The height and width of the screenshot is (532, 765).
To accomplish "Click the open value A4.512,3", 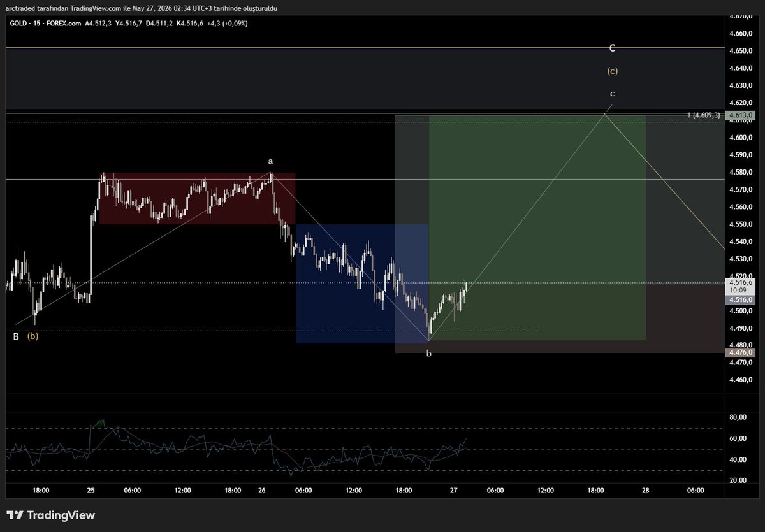I will pyautogui.click(x=97, y=23).
